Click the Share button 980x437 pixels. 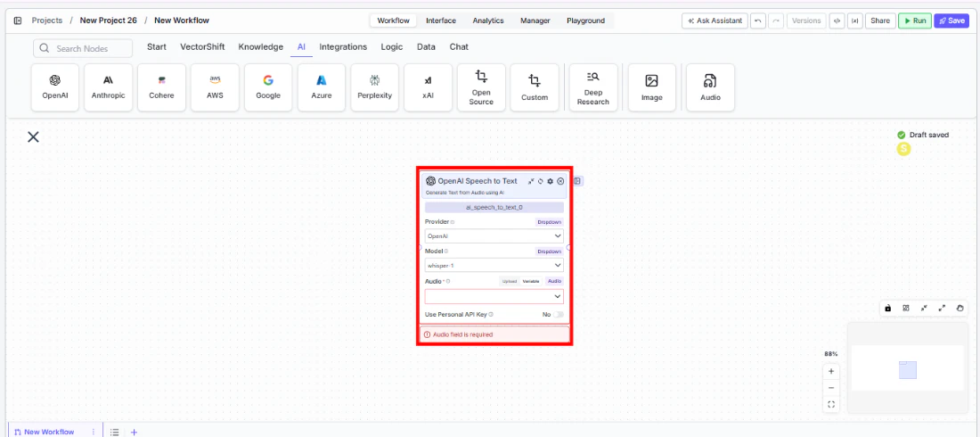(880, 21)
